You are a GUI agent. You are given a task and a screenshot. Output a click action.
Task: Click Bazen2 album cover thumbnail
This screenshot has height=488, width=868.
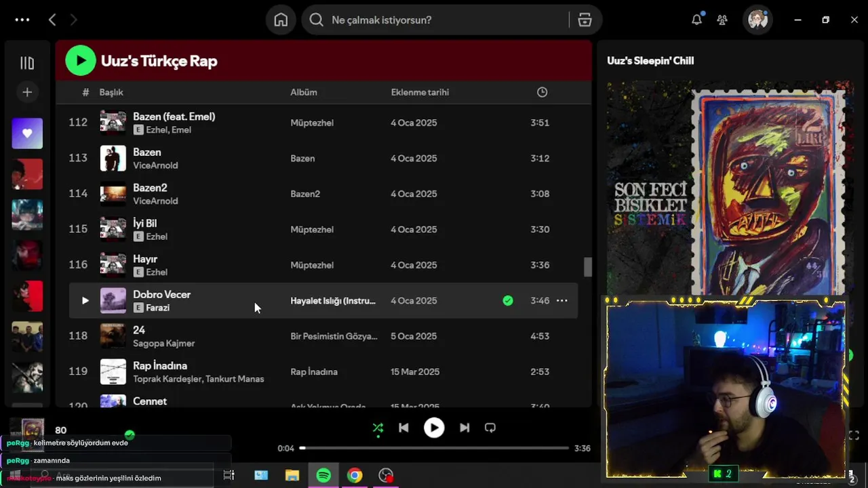pyautogui.click(x=113, y=194)
